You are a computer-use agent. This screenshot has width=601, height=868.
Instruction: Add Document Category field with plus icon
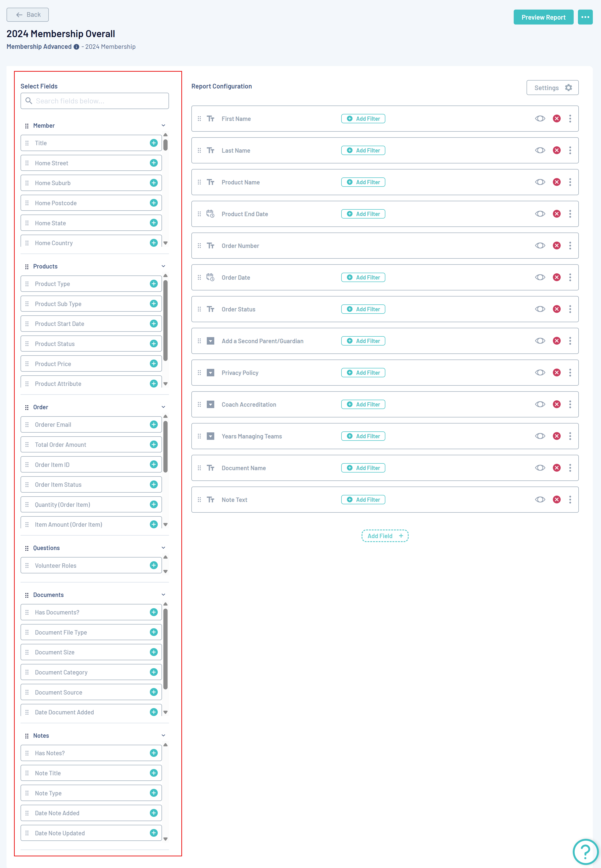click(x=154, y=672)
